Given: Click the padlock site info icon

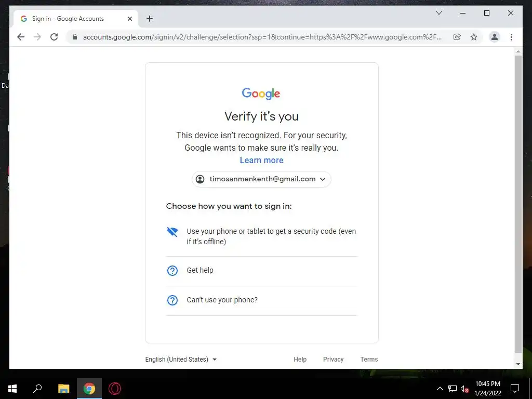Looking at the screenshot, I should 75,37.
